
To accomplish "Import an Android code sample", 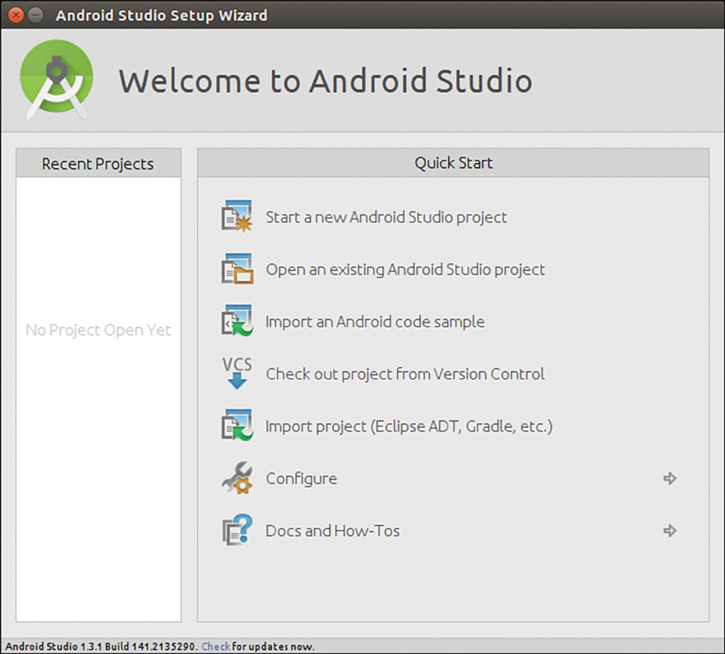I will pyautogui.click(x=375, y=321).
